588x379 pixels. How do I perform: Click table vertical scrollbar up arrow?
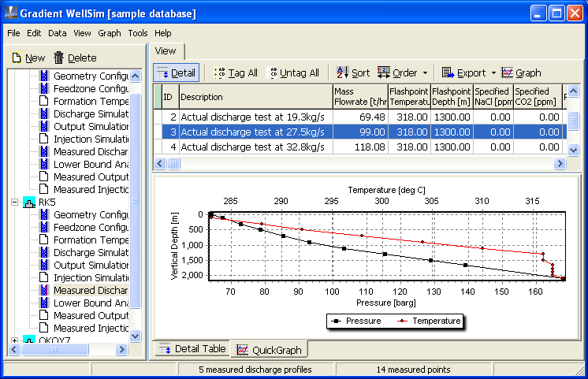(573, 91)
